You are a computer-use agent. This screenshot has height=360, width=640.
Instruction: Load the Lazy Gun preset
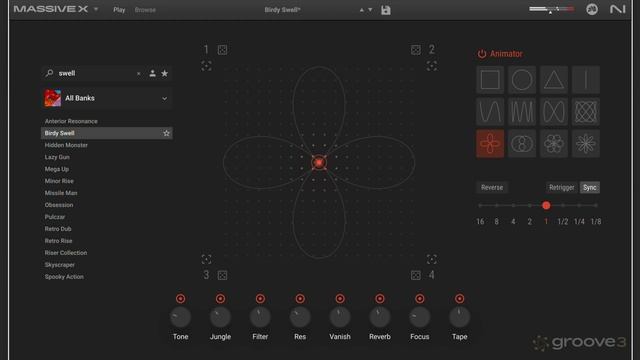107,157
